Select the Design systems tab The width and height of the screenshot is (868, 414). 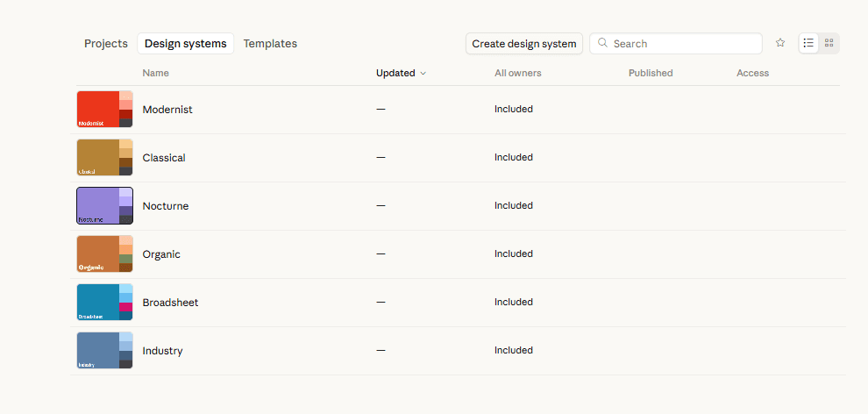point(186,44)
